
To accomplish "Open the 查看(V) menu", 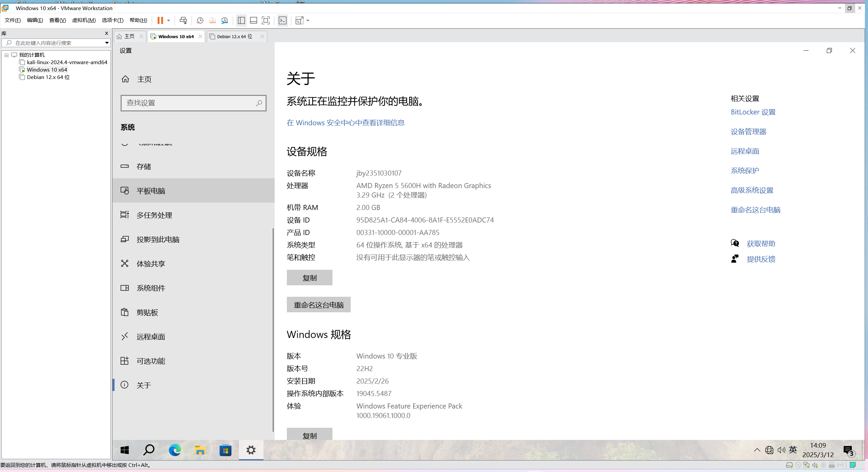I will pos(57,20).
